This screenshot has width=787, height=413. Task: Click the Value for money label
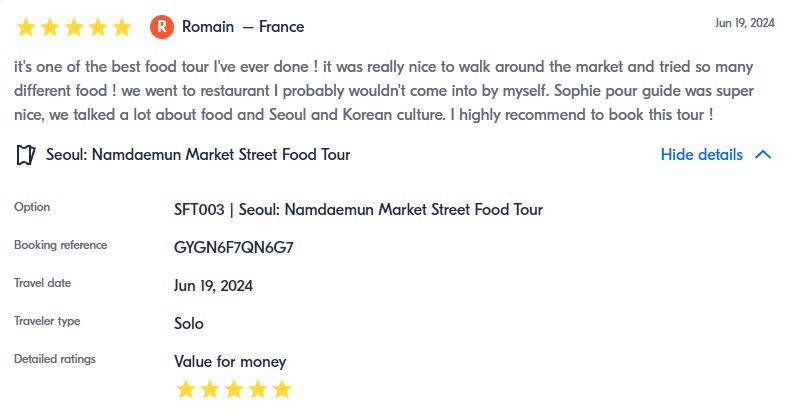point(230,361)
